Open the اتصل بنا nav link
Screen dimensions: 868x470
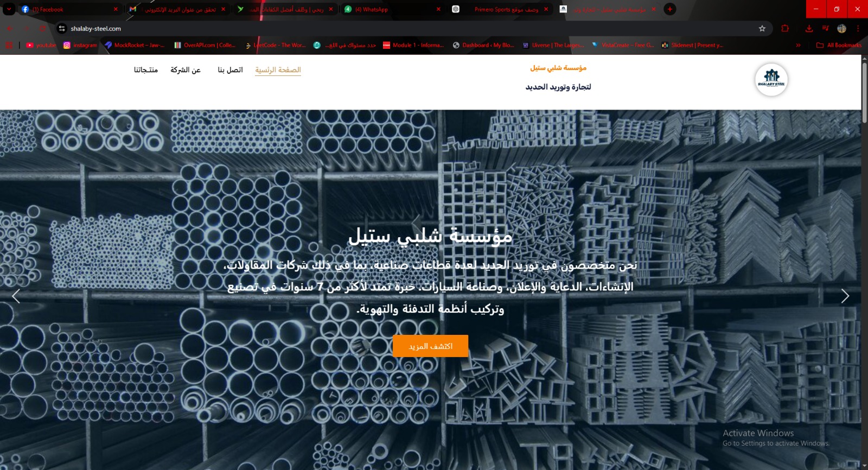click(x=230, y=70)
